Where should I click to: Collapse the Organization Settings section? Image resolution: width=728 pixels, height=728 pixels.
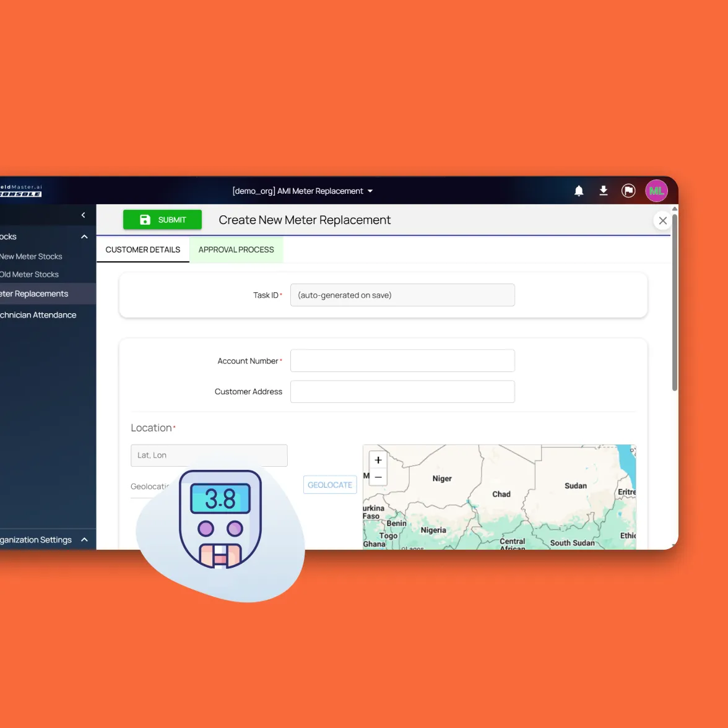click(84, 540)
